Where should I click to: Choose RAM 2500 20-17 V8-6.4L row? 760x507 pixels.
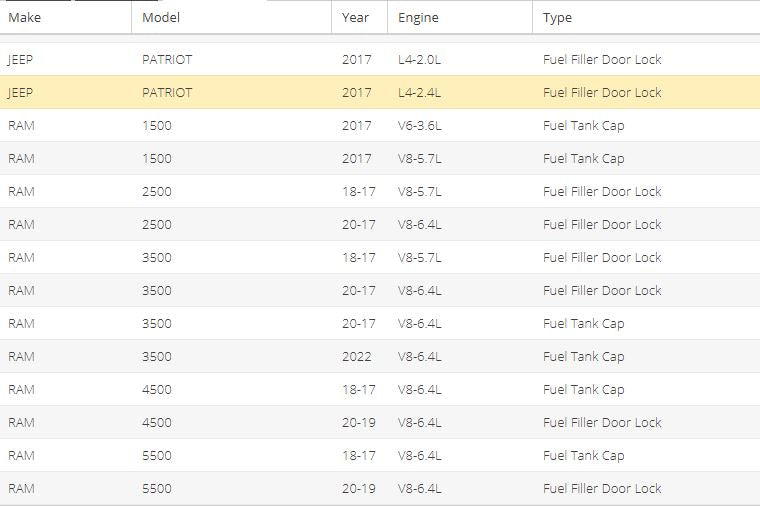[x=380, y=224]
